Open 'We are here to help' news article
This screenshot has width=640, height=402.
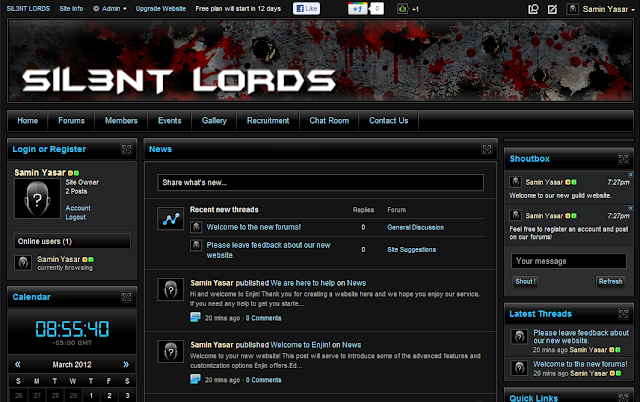302,283
